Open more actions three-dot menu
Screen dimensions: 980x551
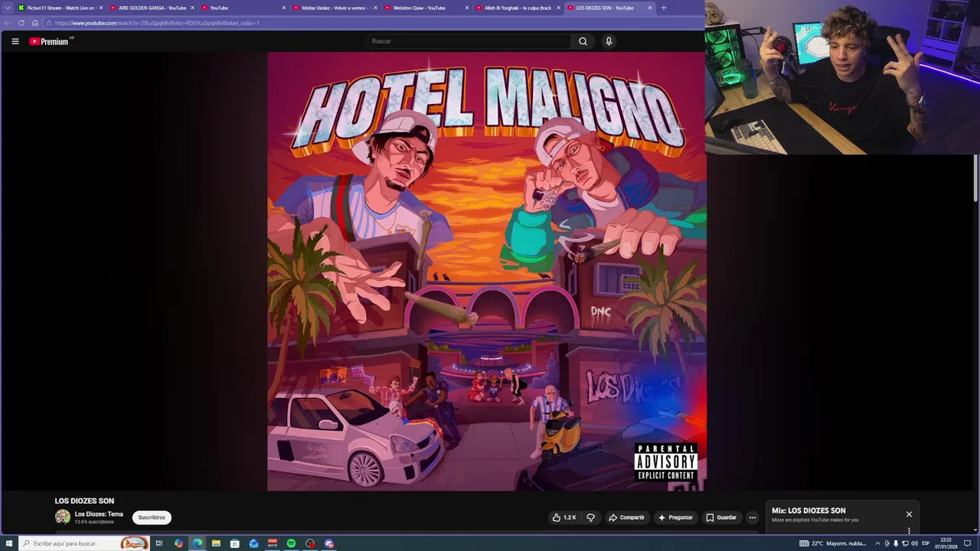pyautogui.click(x=752, y=517)
